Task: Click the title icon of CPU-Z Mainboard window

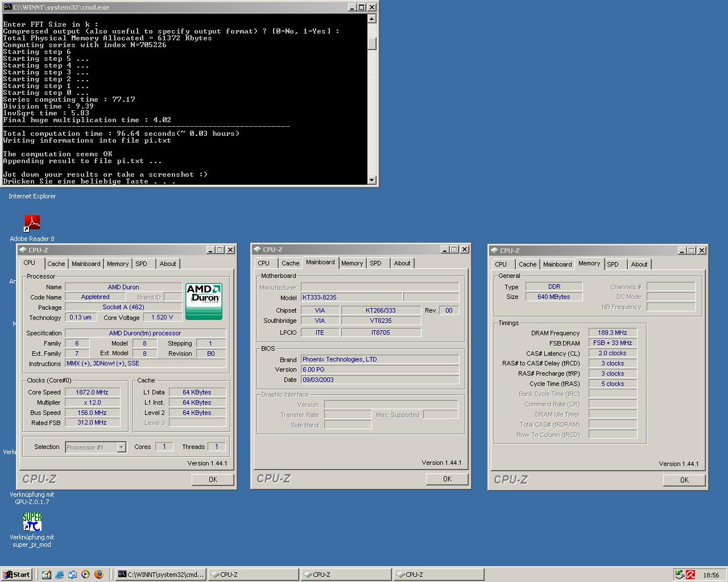Action: [257, 249]
